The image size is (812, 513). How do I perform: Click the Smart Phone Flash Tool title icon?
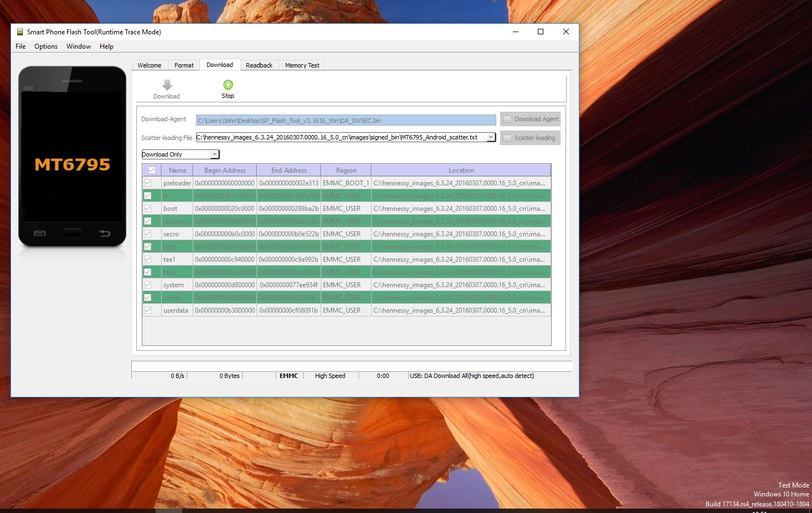[x=20, y=32]
